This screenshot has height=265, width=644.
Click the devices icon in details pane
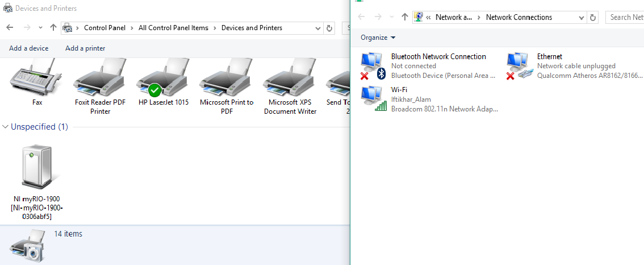27,246
